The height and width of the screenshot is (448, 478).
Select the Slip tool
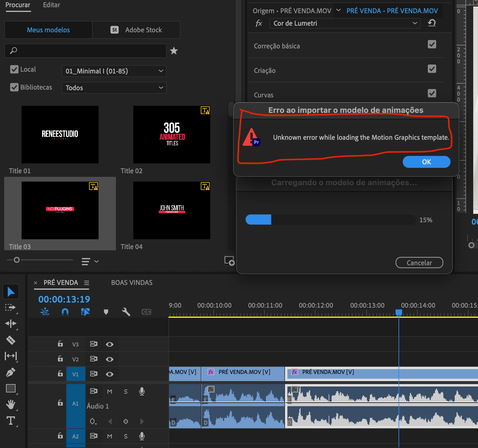point(11,356)
